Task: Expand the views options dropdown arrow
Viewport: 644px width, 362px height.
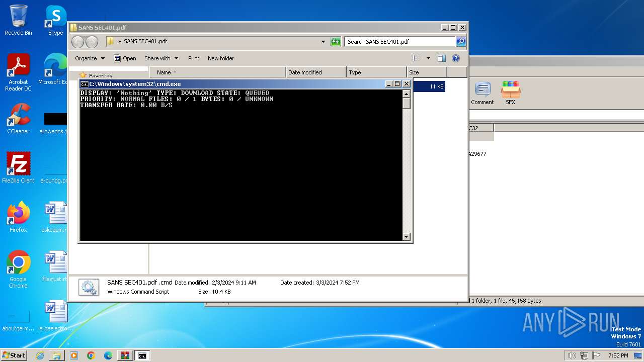Action: (x=428, y=58)
